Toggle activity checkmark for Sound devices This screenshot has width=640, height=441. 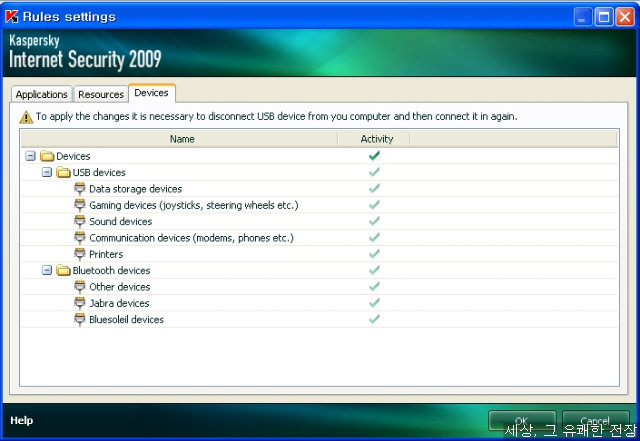pyautogui.click(x=374, y=221)
